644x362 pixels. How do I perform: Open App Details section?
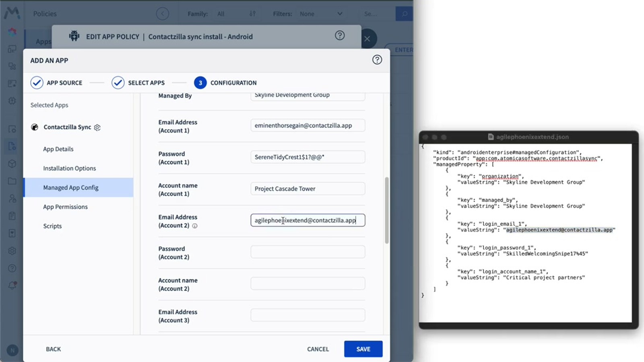[58, 149]
